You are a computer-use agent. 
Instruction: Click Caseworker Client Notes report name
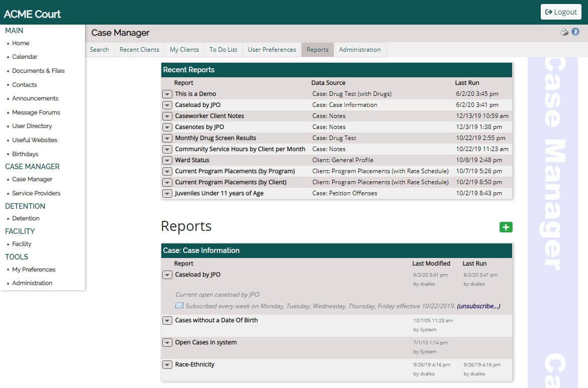click(210, 116)
